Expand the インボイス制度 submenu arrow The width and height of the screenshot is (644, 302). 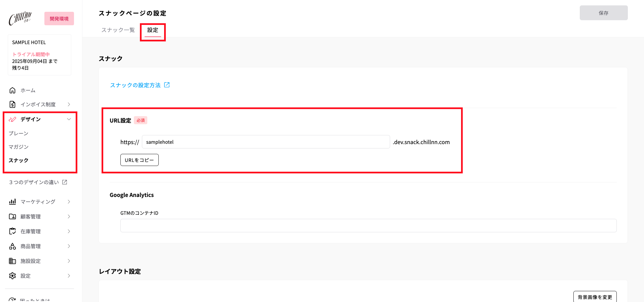[69, 104]
